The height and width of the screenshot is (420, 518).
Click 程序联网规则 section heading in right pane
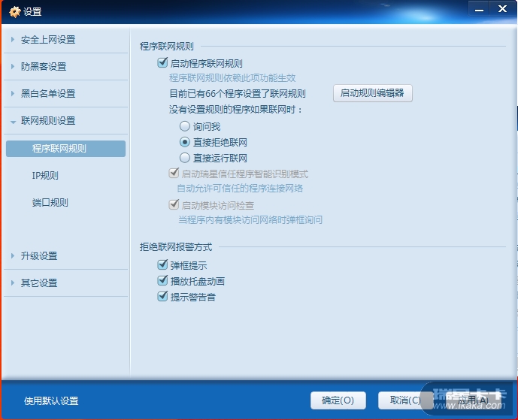[x=167, y=47]
